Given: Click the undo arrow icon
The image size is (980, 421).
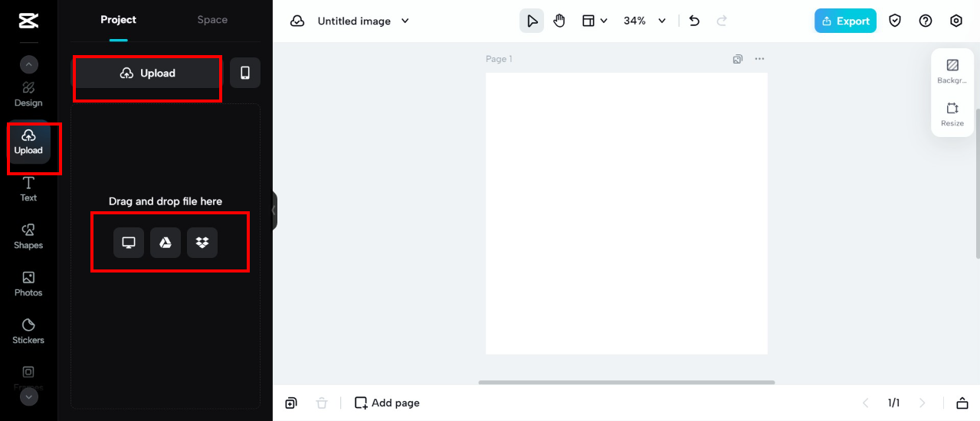Looking at the screenshot, I should tap(694, 21).
